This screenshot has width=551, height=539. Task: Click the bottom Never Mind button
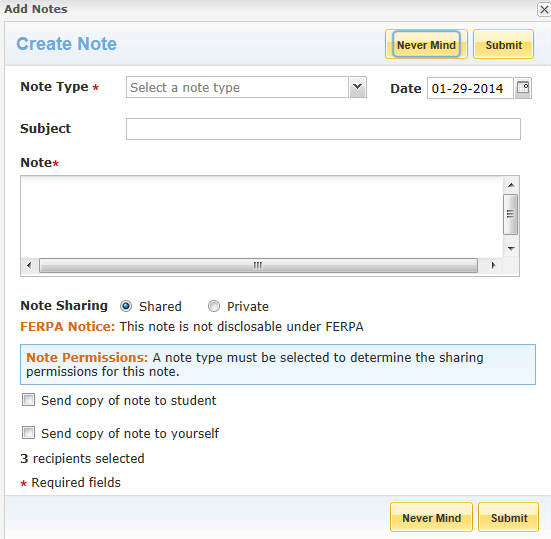coord(432,517)
